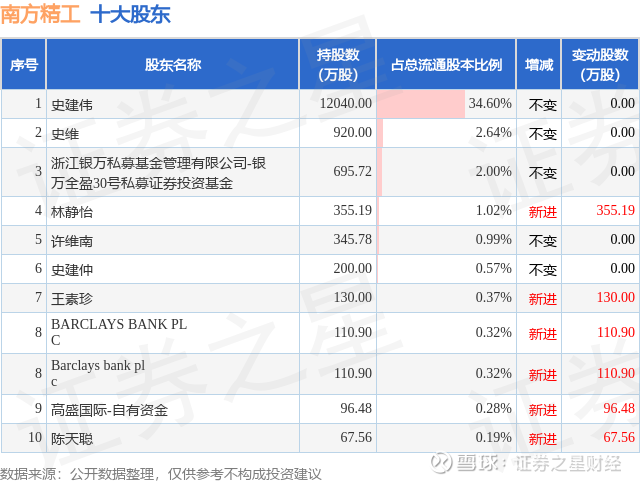Click 高盛国际's holdings value 96.48
This screenshot has height=483, width=640.
click(356, 408)
